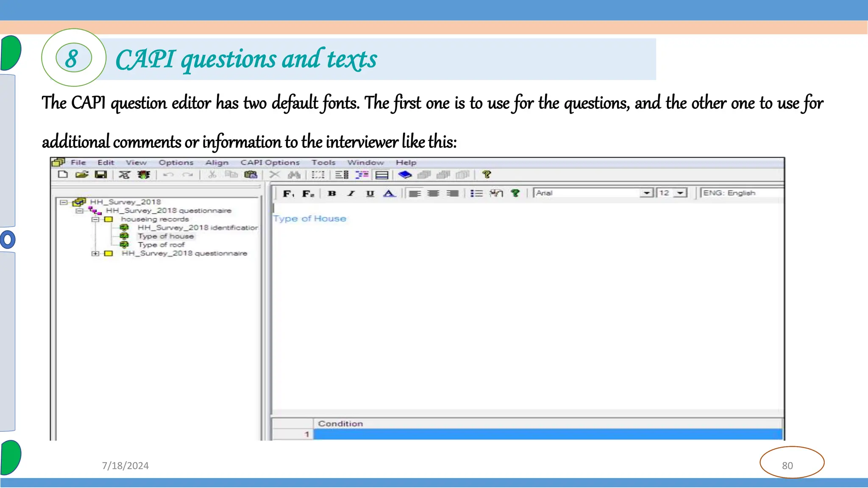Click the third grayed stacked forms icon
The height and width of the screenshot is (488, 868).
463,175
